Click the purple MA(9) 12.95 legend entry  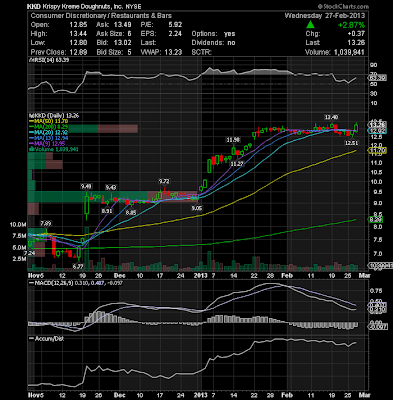pyautogui.click(x=48, y=144)
